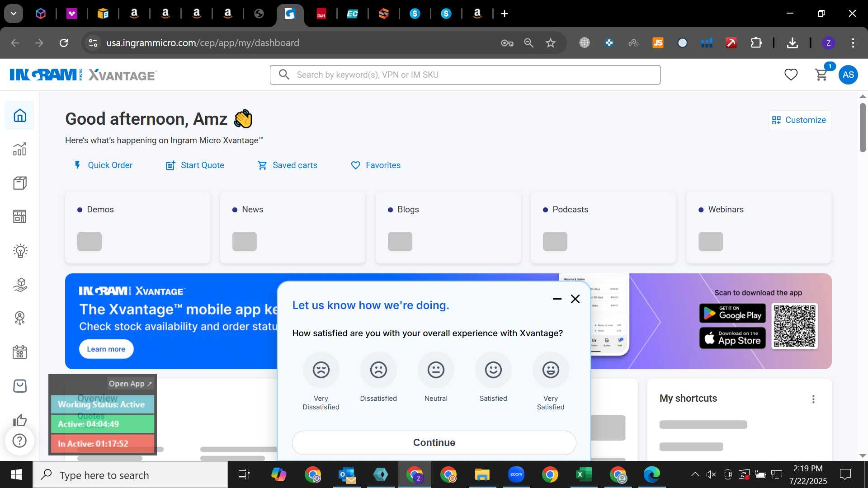Screen dimensions: 868x488
Task: Open the Home dashboard sidebar icon
Action: [x=20, y=116]
